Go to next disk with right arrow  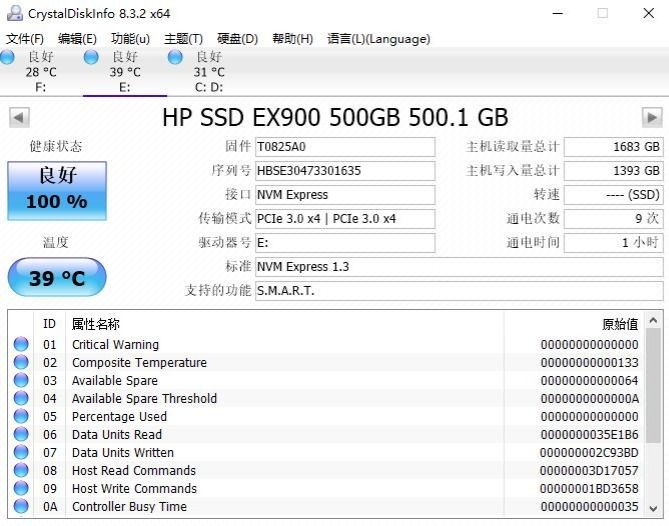coord(652,118)
